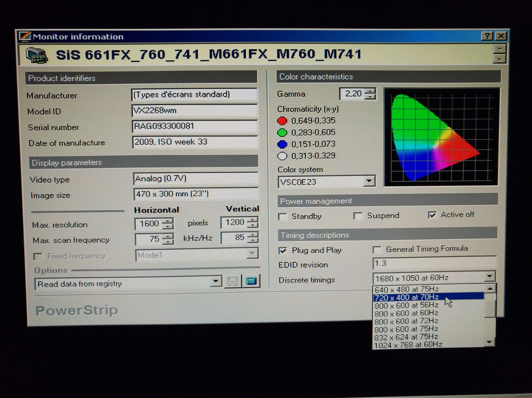Click the Image size field

pos(196,194)
